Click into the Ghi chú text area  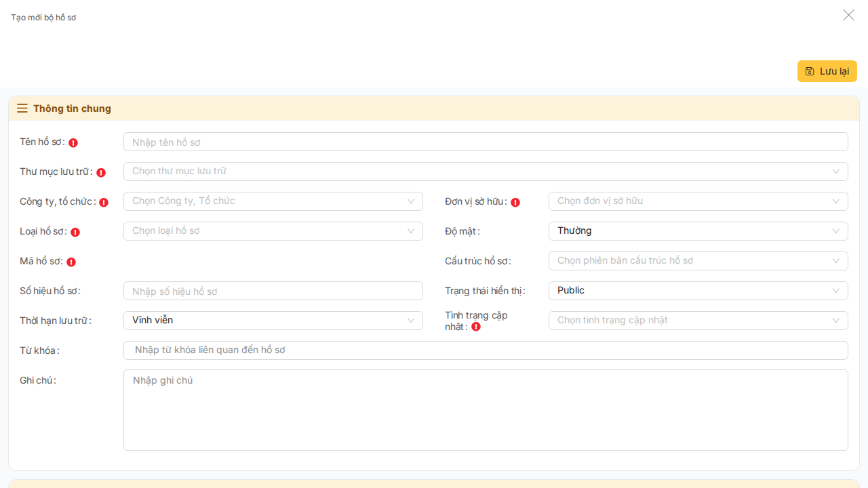[x=485, y=410]
